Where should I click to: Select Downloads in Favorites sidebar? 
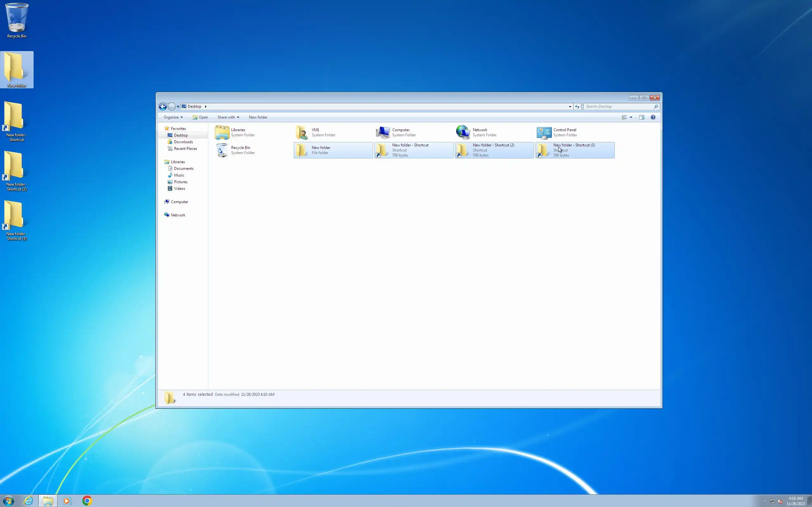[183, 142]
